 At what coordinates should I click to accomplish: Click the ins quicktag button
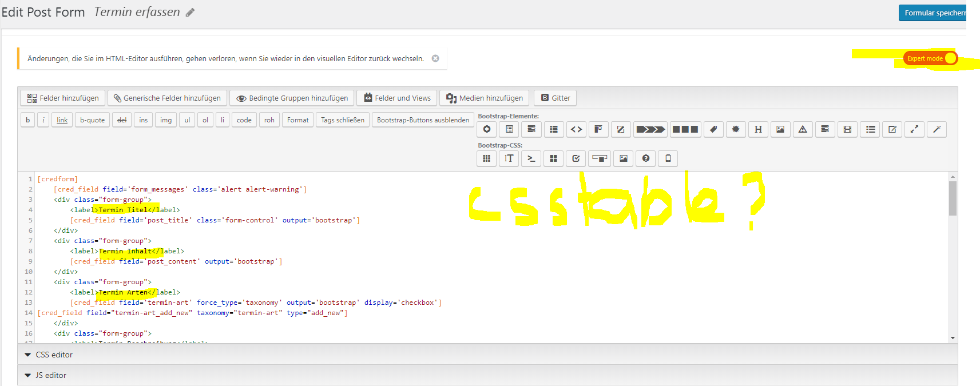pyautogui.click(x=143, y=120)
